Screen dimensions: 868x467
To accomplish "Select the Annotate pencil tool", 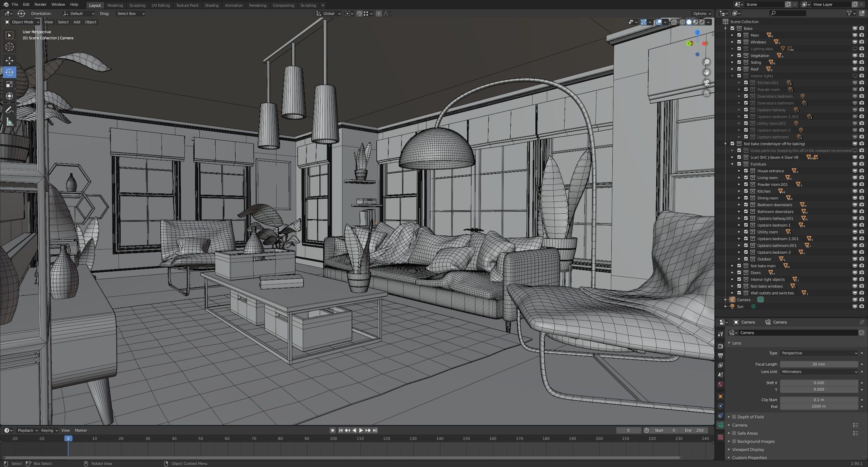I will 9,110.
